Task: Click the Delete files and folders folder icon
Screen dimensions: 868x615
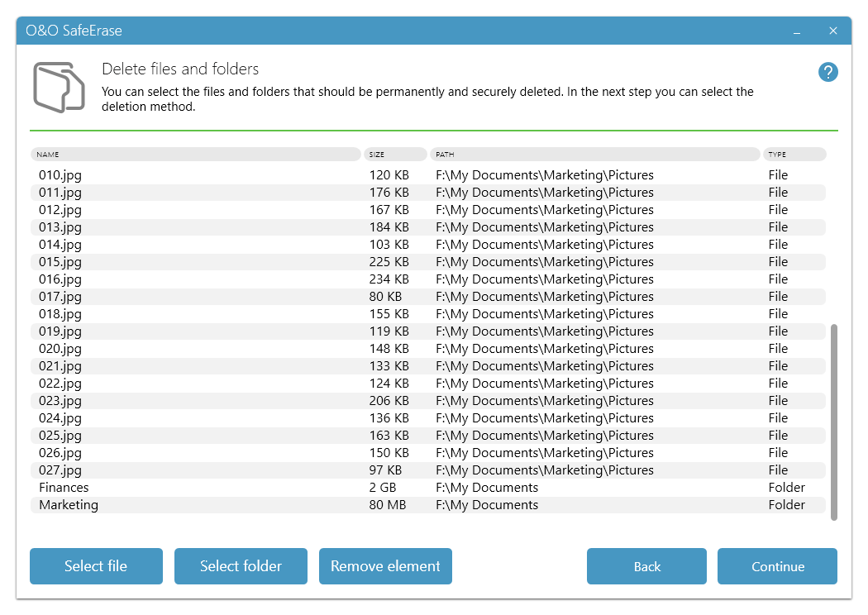Action: [x=58, y=85]
